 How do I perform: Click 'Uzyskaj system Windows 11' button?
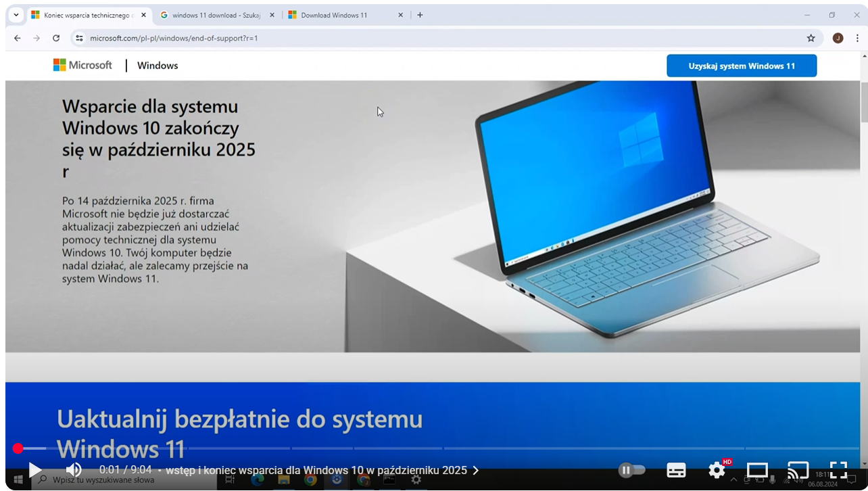pos(741,66)
